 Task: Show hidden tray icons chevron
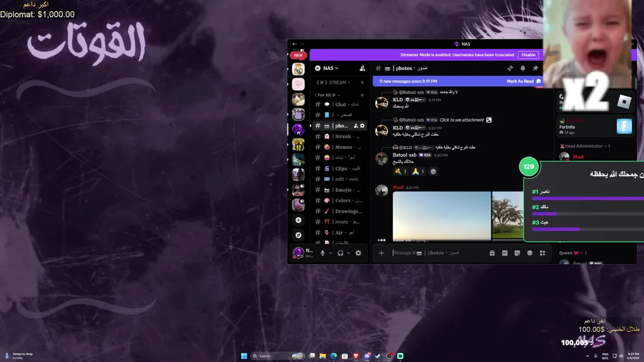pos(588,356)
